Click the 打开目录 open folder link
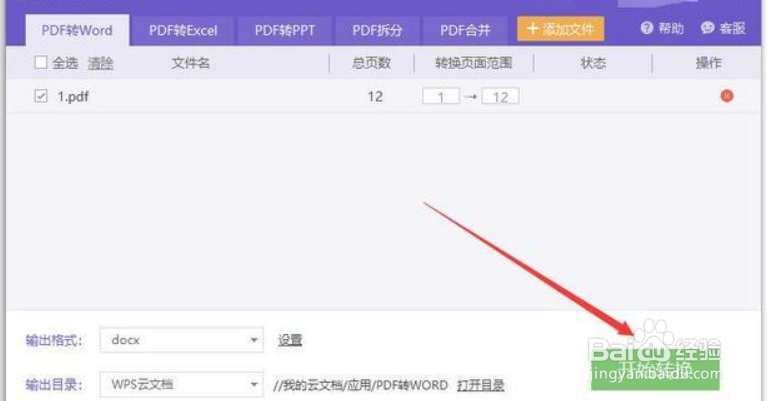Viewport: 767px width, 401px height. [480, 385]
